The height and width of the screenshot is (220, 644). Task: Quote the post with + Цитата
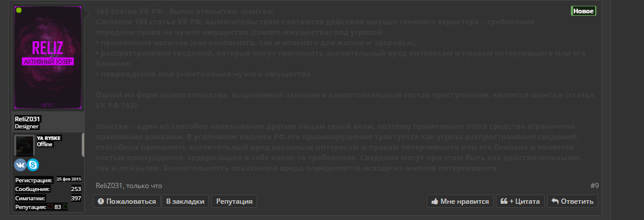(520, 201)
